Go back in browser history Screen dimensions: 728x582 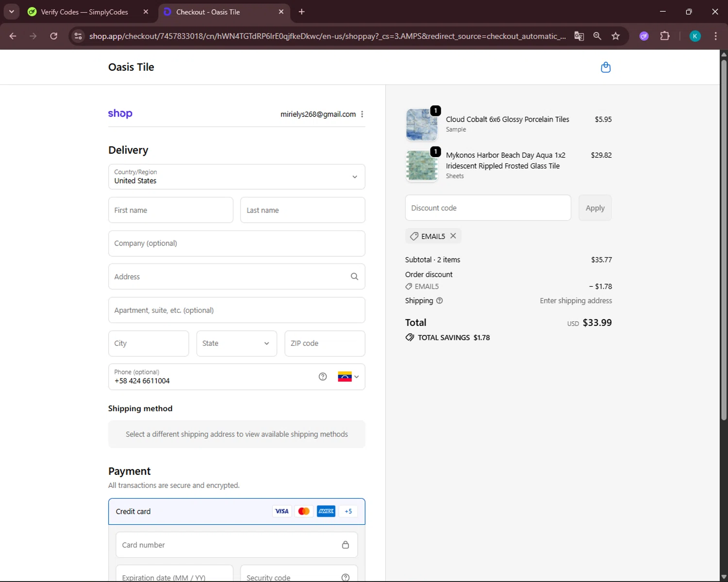click(13, 36)
